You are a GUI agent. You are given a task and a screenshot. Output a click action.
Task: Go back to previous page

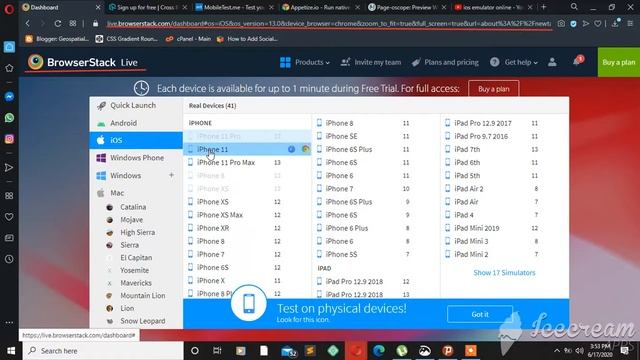(28, 24)
